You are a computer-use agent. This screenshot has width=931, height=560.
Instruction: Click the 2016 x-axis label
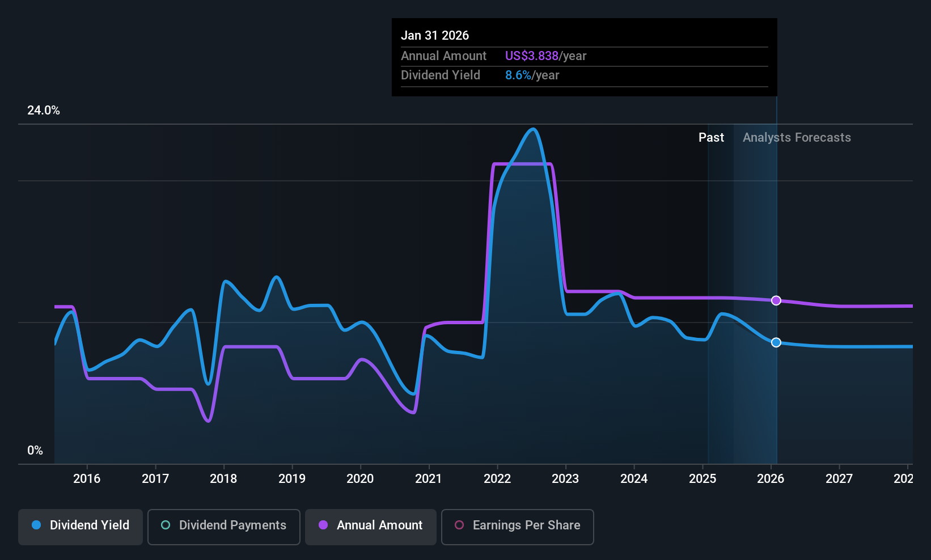click(87, 479)
